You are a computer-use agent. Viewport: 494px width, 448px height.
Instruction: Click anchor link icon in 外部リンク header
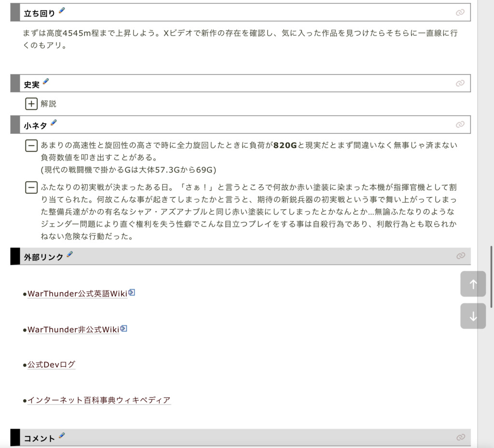460,256
